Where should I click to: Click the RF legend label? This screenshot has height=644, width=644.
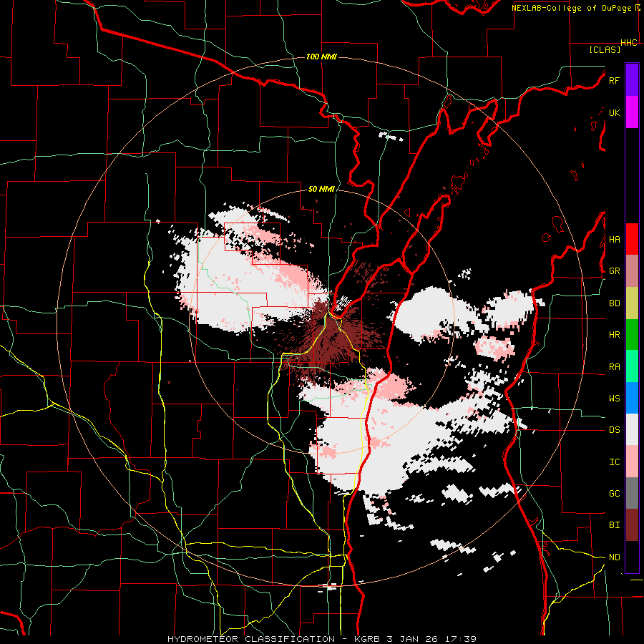tap(614, 80)
